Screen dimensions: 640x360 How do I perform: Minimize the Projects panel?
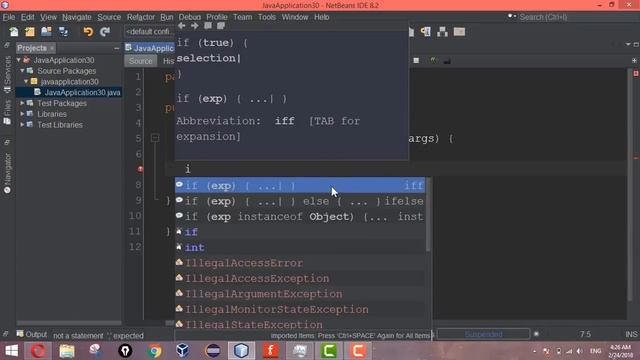click(116, 49)
